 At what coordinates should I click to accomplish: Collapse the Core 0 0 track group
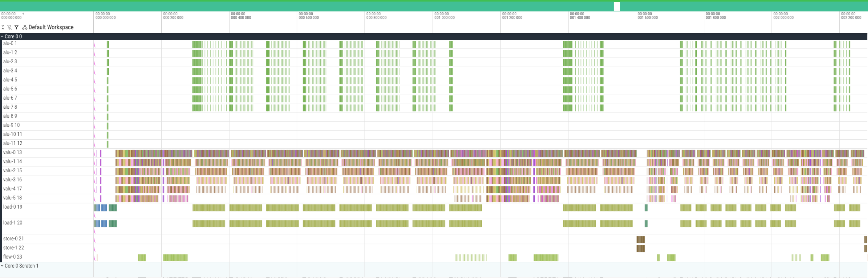coord(2,37)
